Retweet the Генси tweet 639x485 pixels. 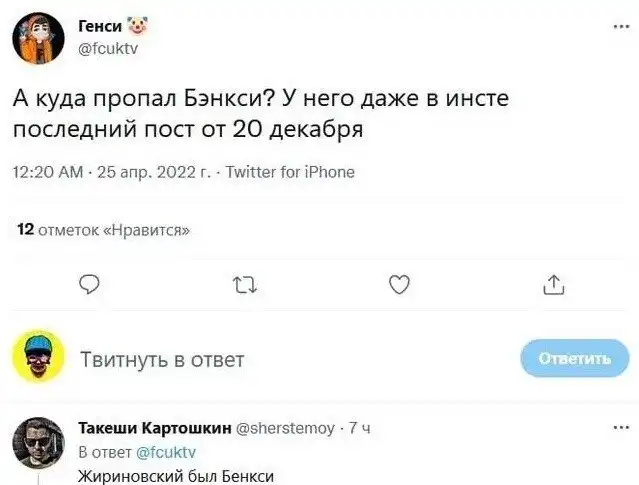coord(242,287)
